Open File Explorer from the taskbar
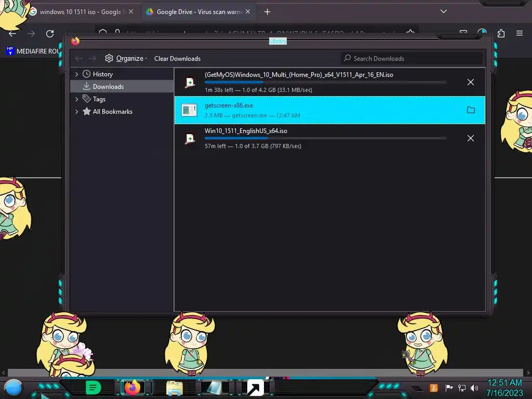Screen dimensions: 532x399 click(175, 388)
